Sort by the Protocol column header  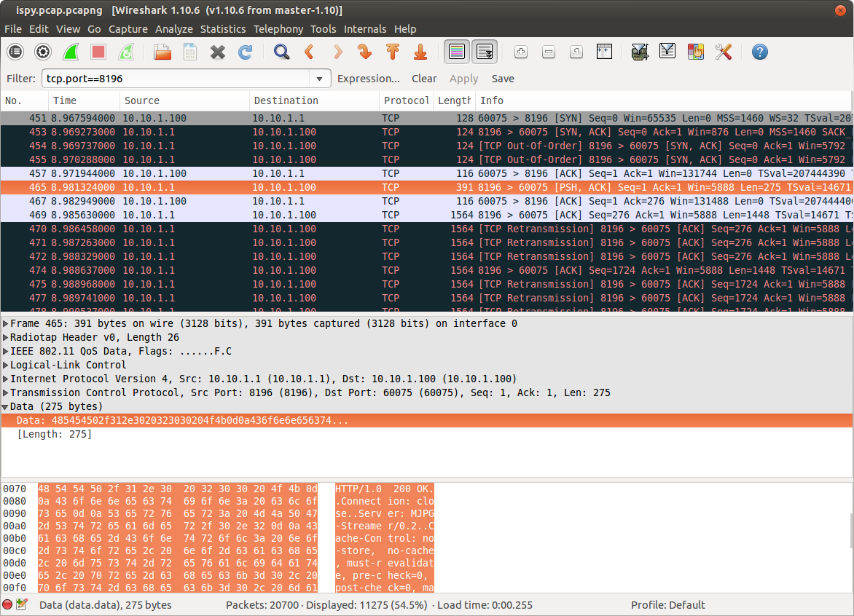[406, 100]
